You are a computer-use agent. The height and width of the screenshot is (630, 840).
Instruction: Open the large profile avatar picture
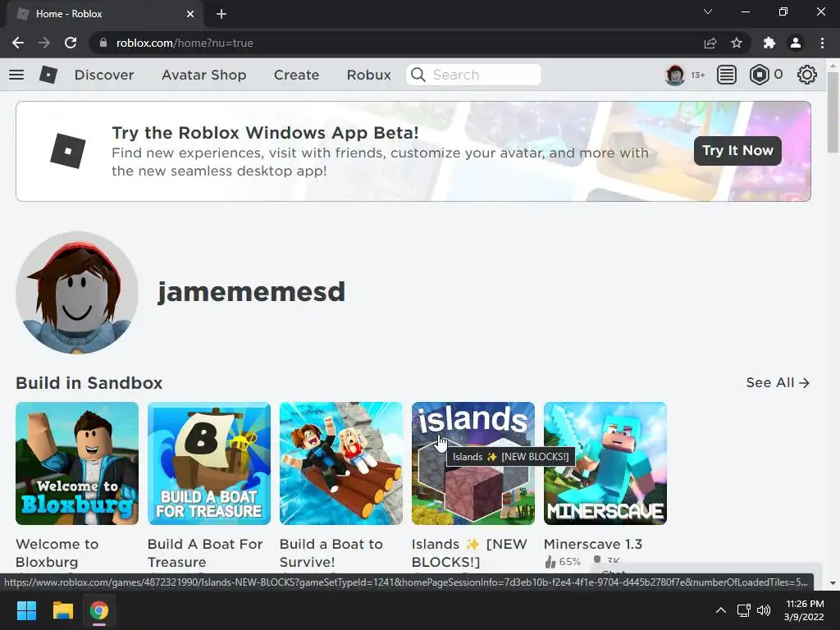pos(77,293)
